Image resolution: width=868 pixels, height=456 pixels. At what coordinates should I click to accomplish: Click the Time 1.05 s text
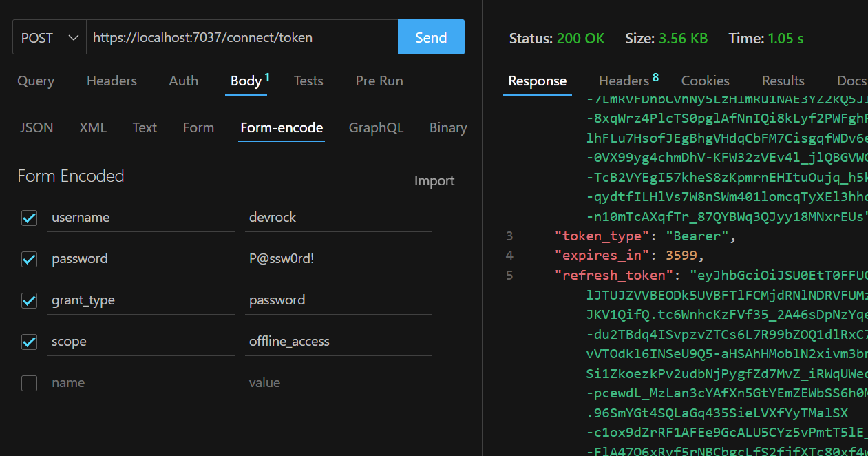[x=766, y=39]
